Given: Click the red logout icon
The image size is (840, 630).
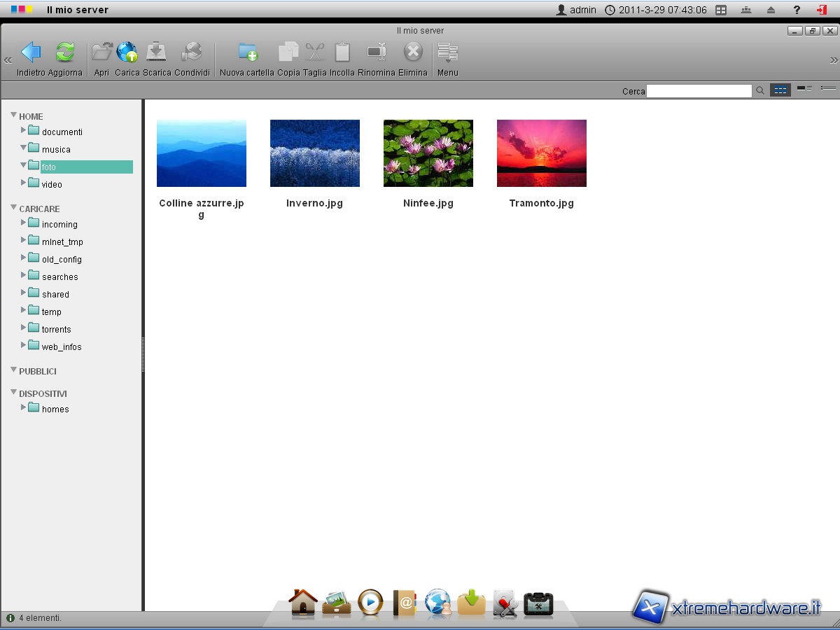Looking at the screenshot, I should tap(821, 10).
